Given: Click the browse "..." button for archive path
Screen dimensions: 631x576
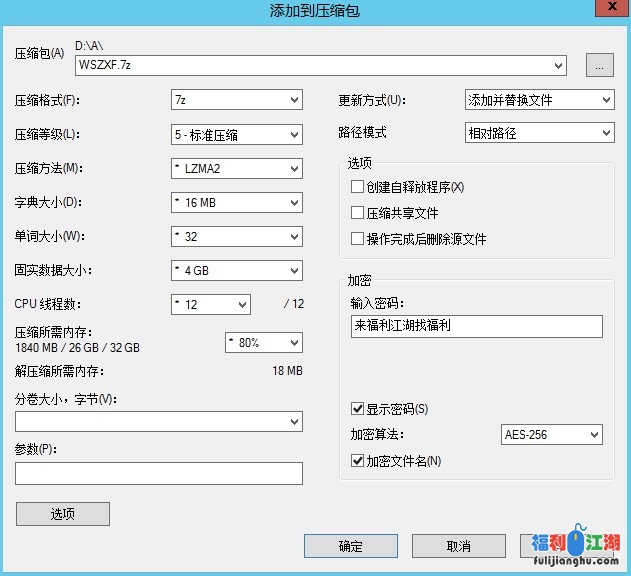Looking at the screenshot, I should click(599, 66).
